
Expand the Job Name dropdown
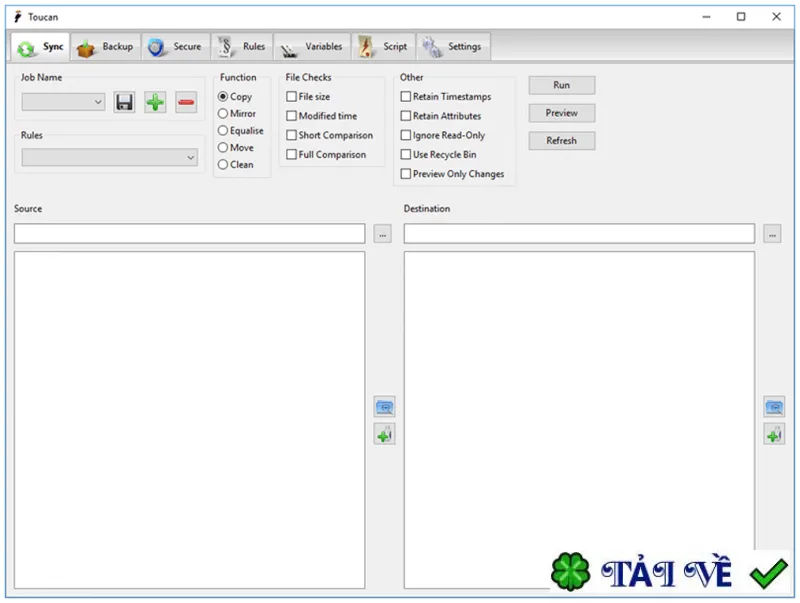63,102
